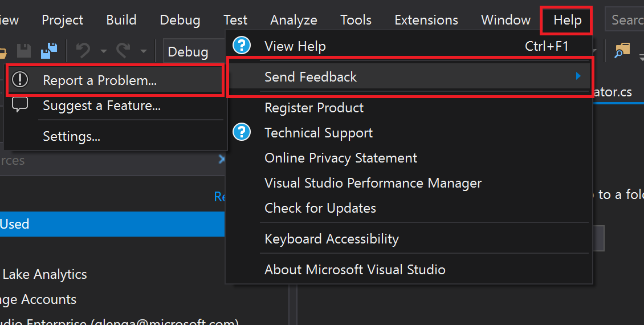644x325 pixels.
Task: Open the Analyze menu
Action: pos(294,20)
